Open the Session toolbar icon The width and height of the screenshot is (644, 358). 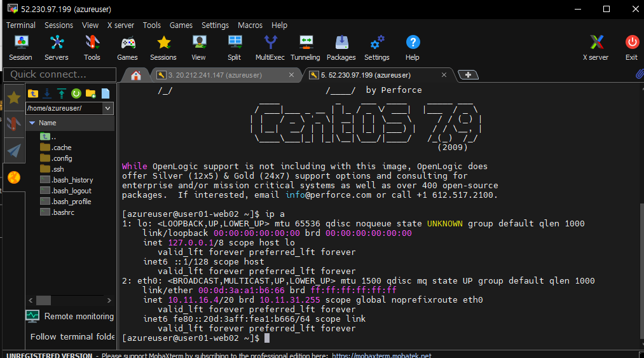[20, 48]
